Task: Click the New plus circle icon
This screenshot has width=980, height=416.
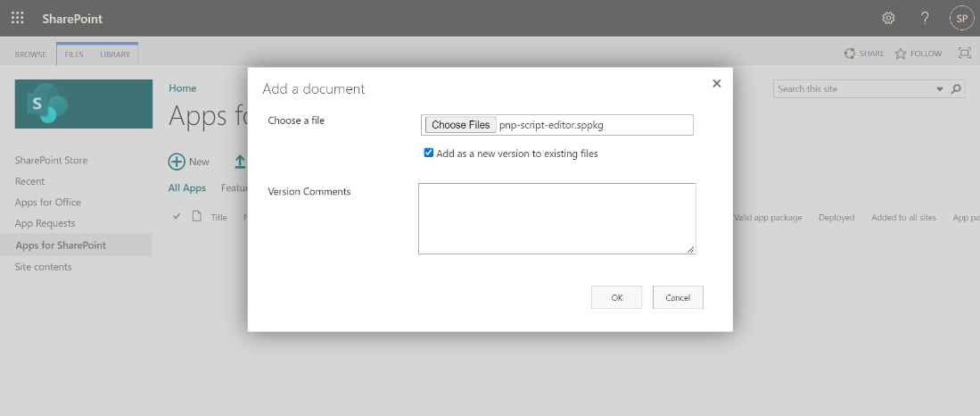Action: [177, 162]
